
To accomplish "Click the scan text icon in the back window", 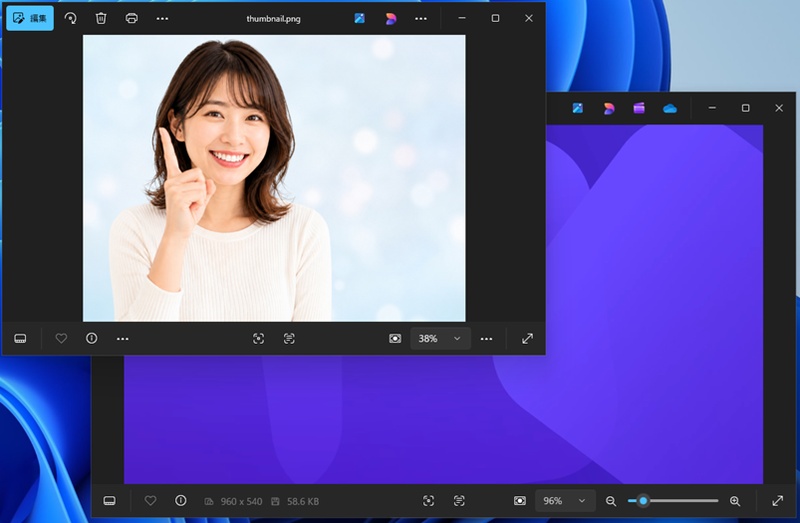I will (x=459, y=501).
